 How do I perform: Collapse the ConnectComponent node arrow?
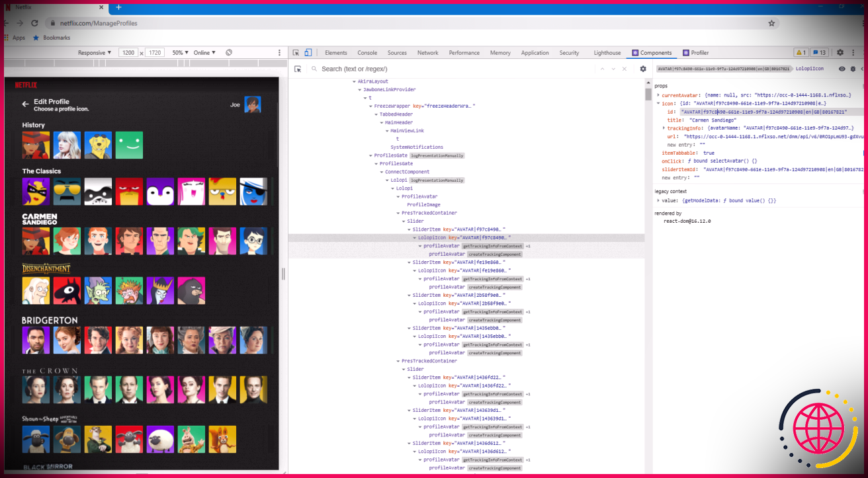pyautogui.click(x=382, y=172)
